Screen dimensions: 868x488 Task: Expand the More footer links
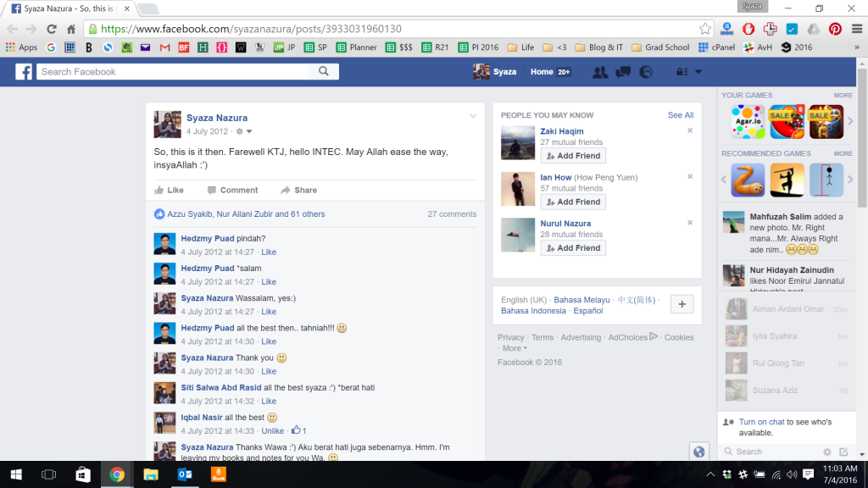click(515, 348)
